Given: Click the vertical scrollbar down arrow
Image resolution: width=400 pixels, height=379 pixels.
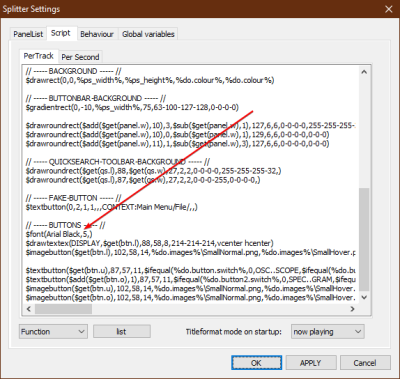Looking at the screenshot, I should pyautogui.click(x=364, y=297).
